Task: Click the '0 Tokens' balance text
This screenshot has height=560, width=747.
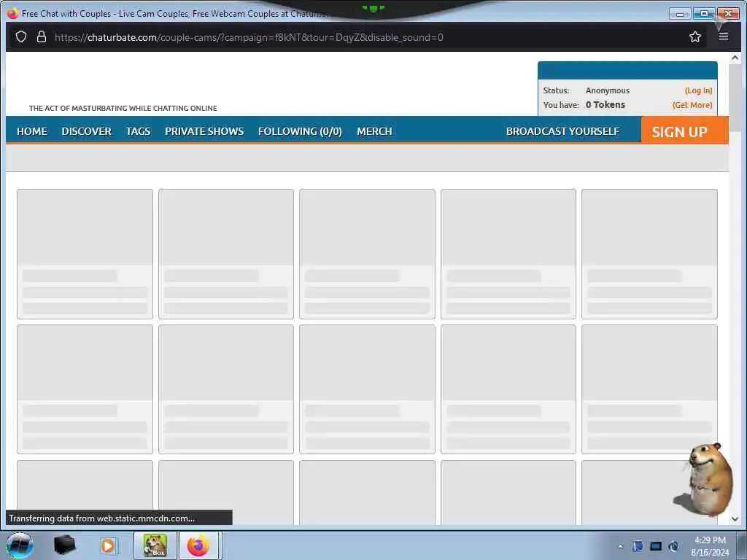Action: [605, 105]
